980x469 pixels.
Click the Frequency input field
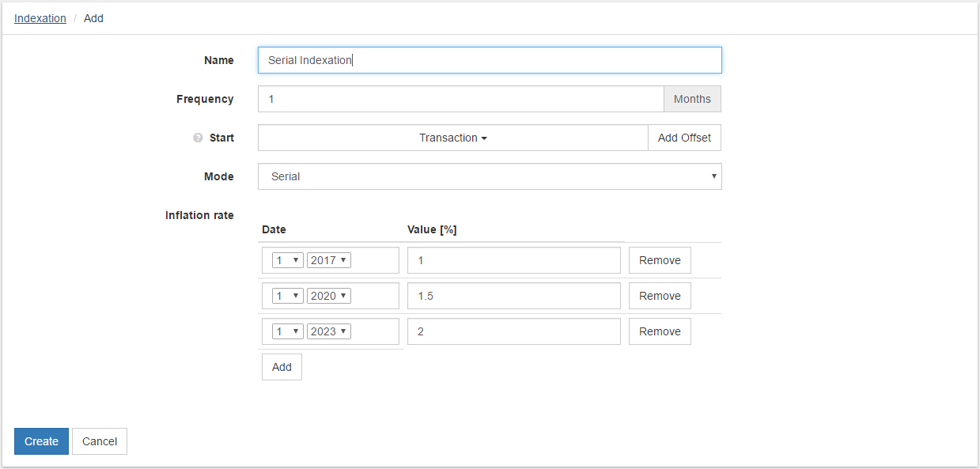click(460, 99)
